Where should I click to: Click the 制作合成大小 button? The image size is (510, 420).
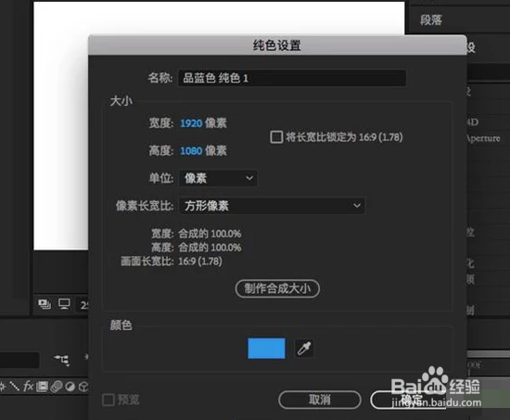click(x=277, y=288)
